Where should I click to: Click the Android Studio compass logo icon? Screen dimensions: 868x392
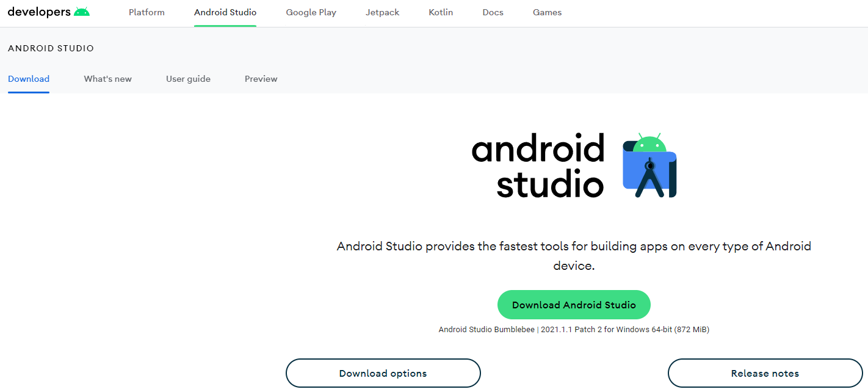[x=649, y=165]
